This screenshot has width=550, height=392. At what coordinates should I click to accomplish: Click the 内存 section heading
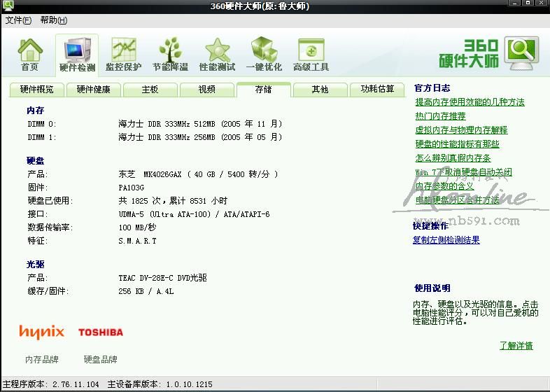click(x=36, y=111)
